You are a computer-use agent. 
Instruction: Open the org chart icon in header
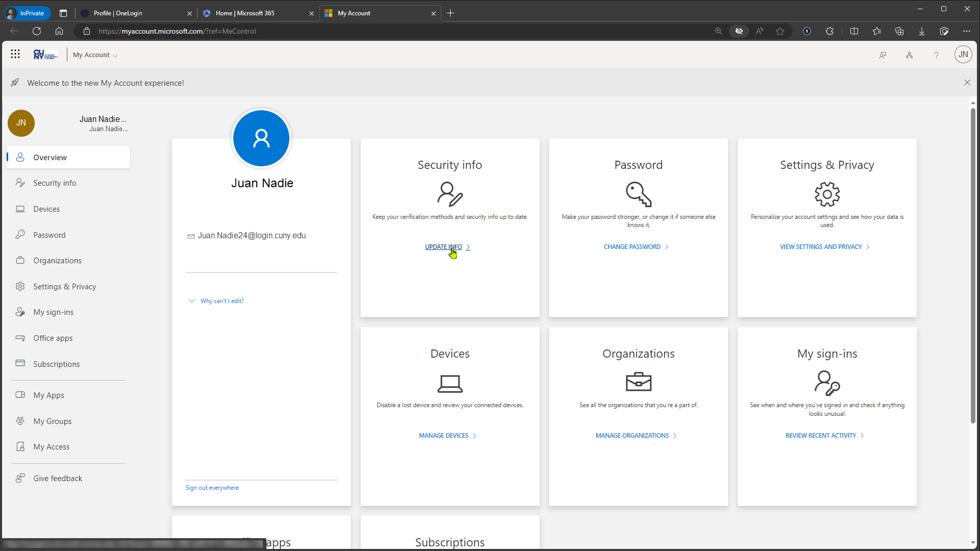click(x=909, y=55)
